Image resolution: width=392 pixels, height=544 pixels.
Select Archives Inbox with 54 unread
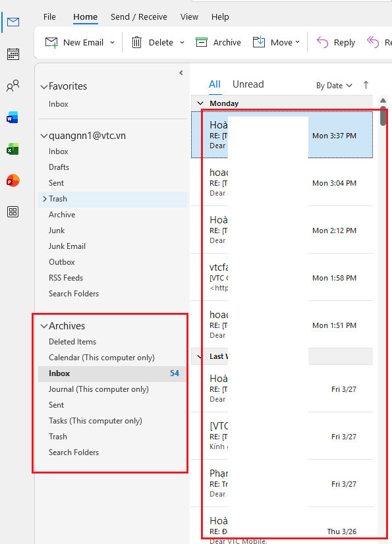pyautogui.click(x=113, y=373)
